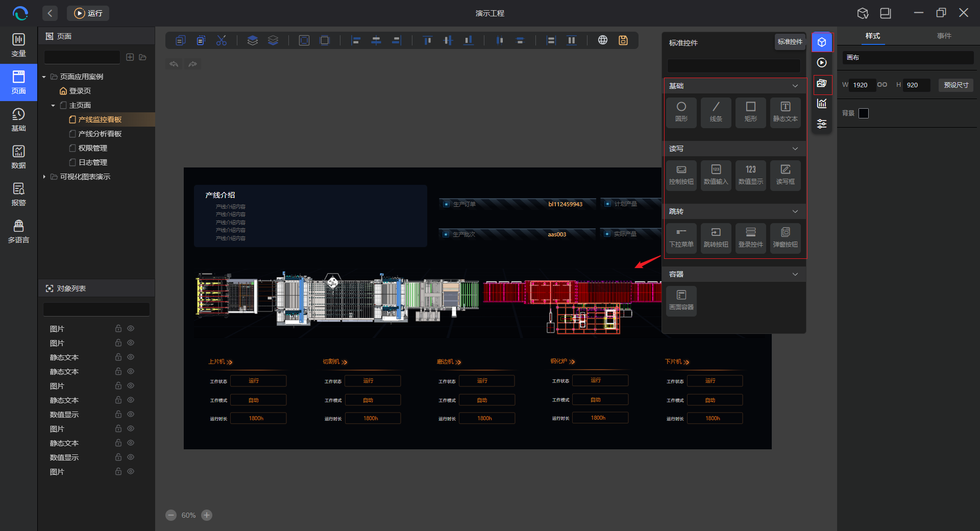Lock the last 图片 object in 对象列表

(118, 471)
